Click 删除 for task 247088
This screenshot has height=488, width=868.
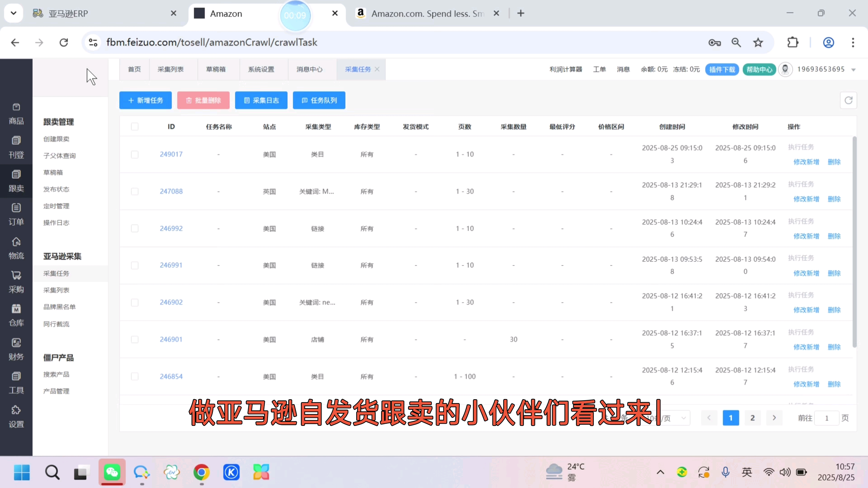point(834,199)
